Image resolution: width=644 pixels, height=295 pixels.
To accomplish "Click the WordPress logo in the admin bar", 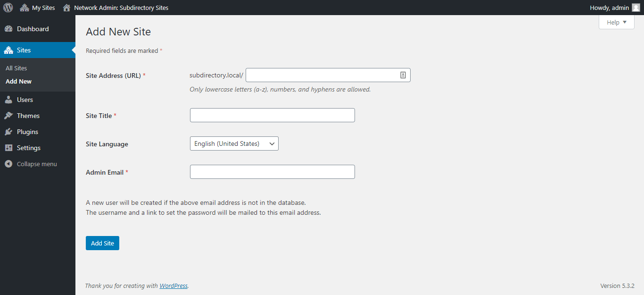I will [x=8, y=7].
